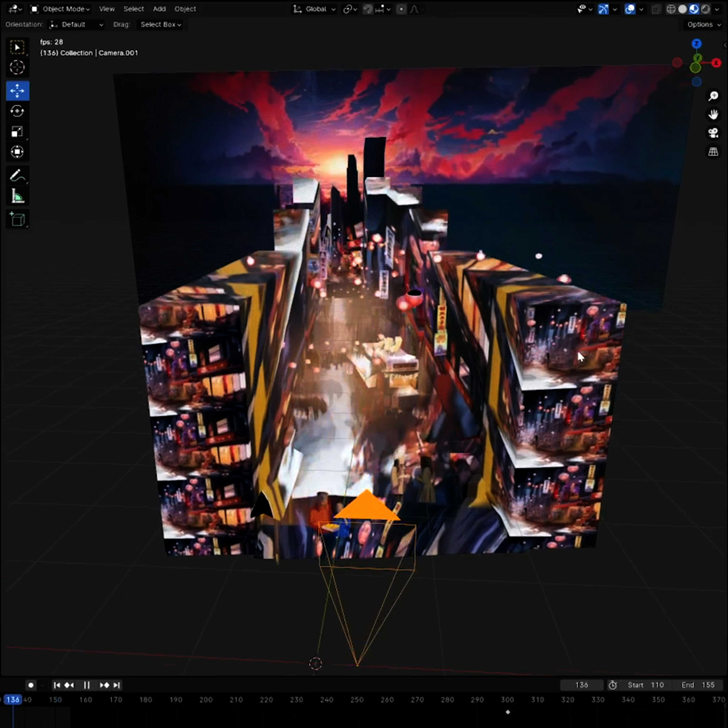Viewport: 728px width, 728px height.
Task: Toggle viewport overlays
Action: [x=630, y=9]
